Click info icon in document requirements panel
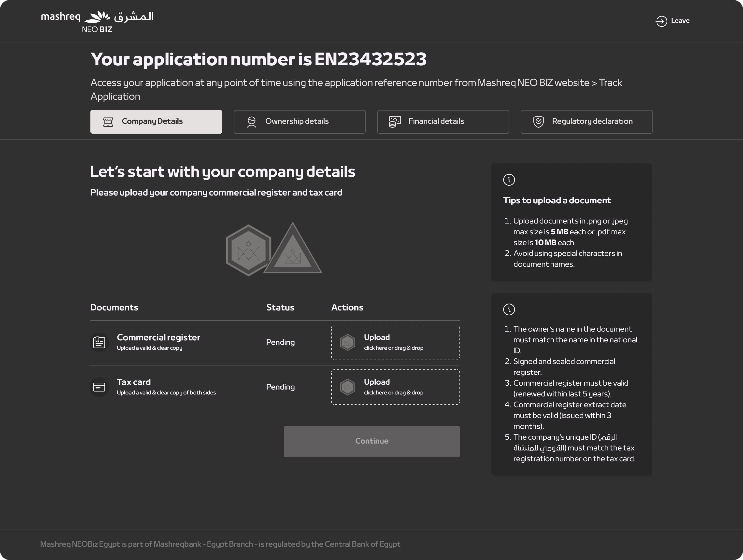Screen dimensions: 743x560 (x=509, y=309)
